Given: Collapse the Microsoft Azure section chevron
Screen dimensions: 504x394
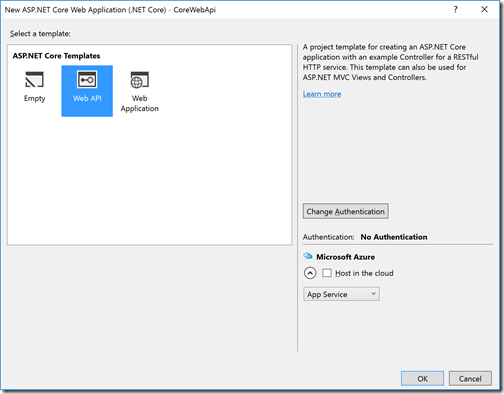Looking at the screenshot, I should coord(310,273).
